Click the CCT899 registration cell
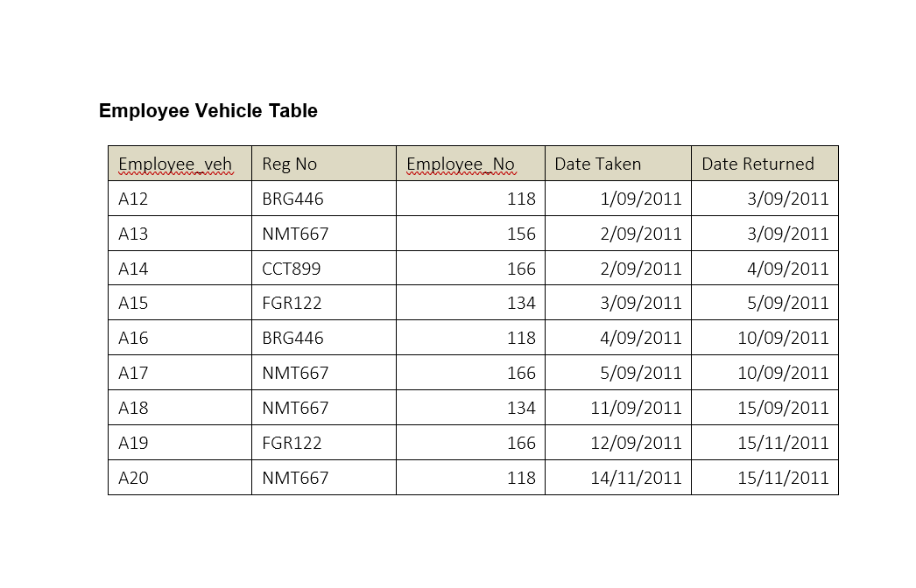This screenshot has width=916, height=588. coord(324,268)
